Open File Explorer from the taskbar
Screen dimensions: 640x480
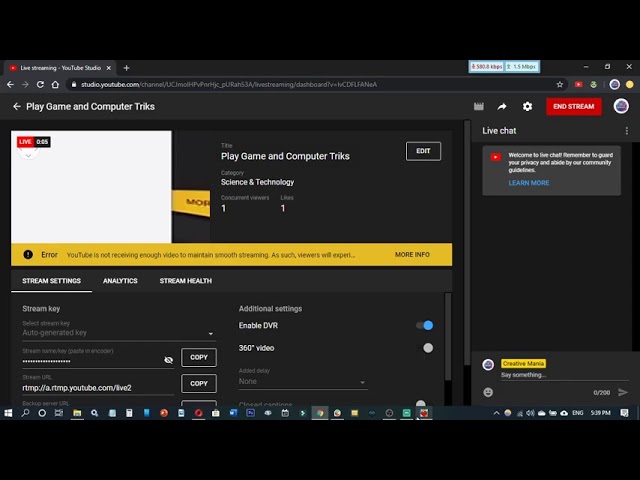[77, 413]
